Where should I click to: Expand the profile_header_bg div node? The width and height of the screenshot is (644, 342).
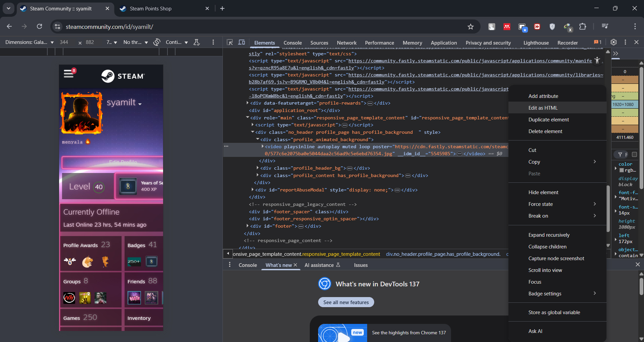pyautogui.click(x=258, y=168)
